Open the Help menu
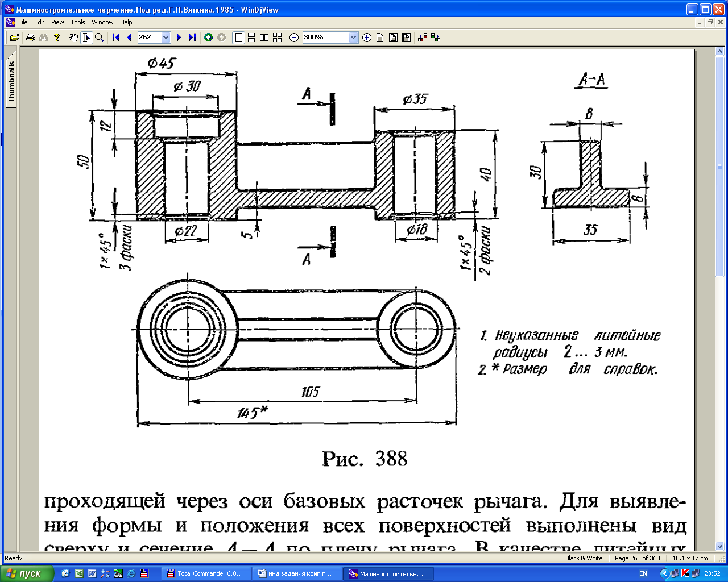 pyautogui.click(x=126, y=22)
